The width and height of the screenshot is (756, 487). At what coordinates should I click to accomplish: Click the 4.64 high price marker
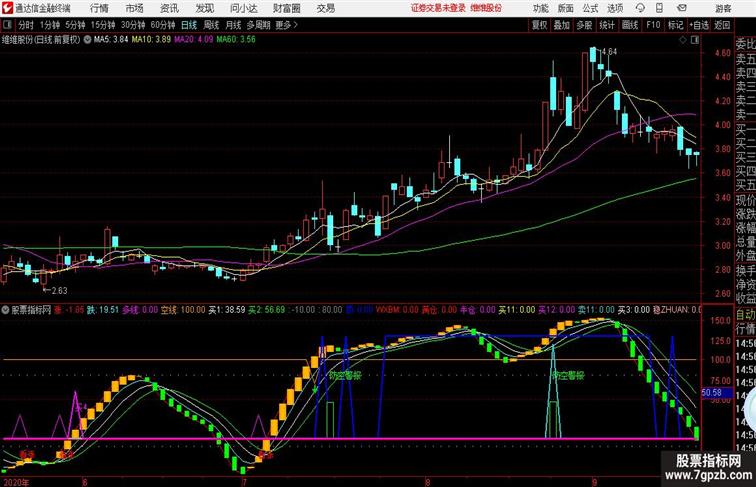pos(609,52)
